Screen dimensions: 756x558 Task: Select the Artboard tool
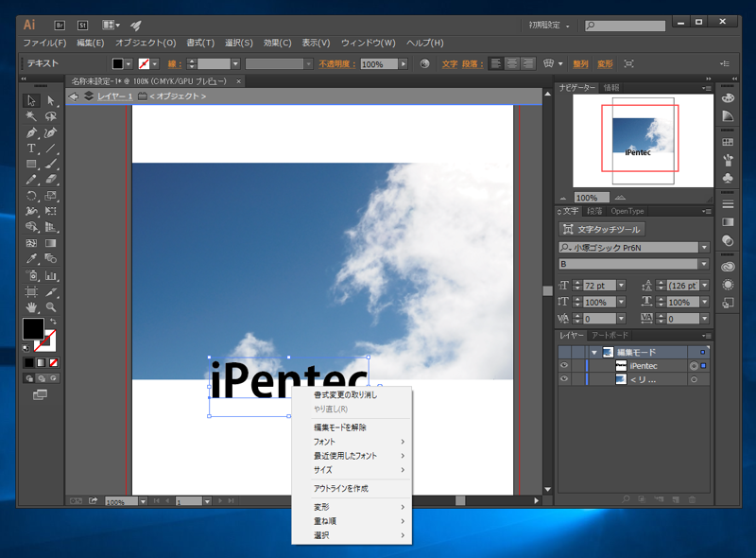31,291
